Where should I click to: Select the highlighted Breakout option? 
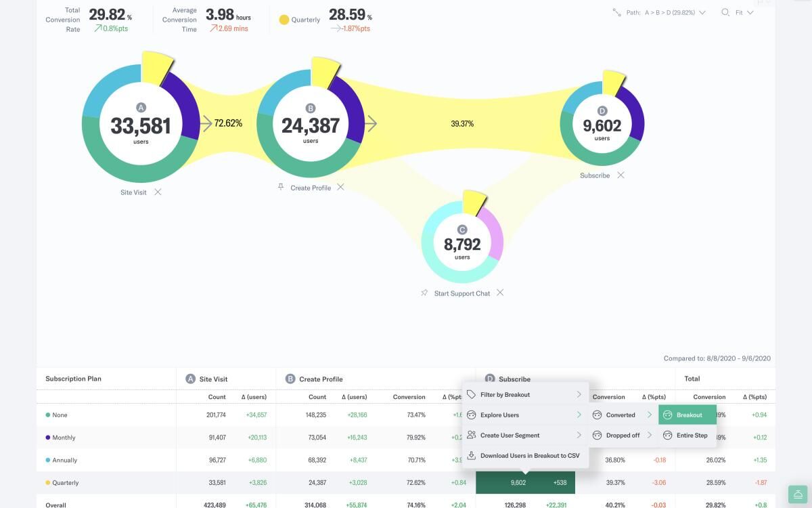(x=687, y=415)
